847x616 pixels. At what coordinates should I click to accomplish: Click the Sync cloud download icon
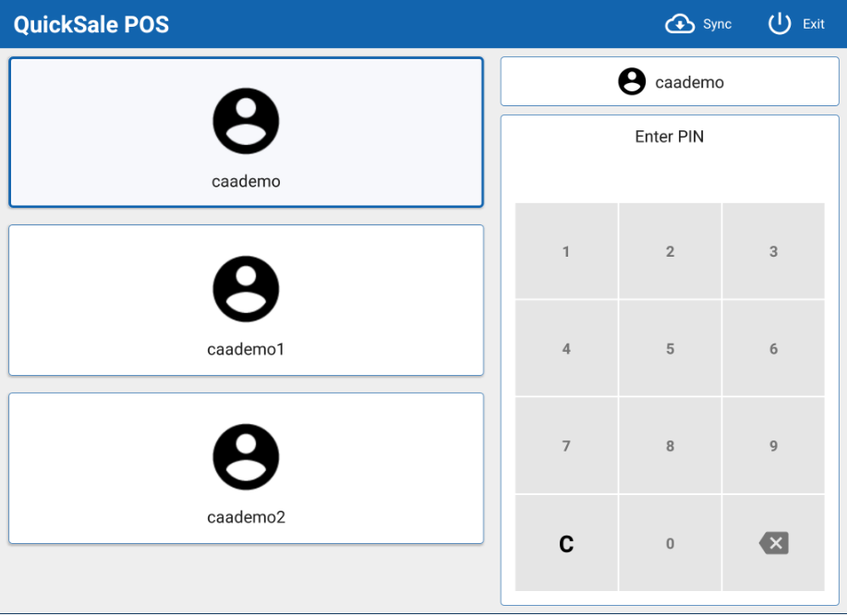(680, 24)
